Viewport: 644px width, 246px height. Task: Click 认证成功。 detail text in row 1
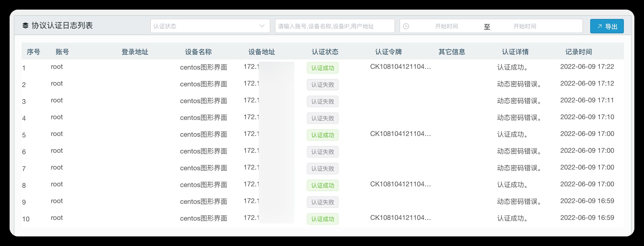click(x=512, y=67)
